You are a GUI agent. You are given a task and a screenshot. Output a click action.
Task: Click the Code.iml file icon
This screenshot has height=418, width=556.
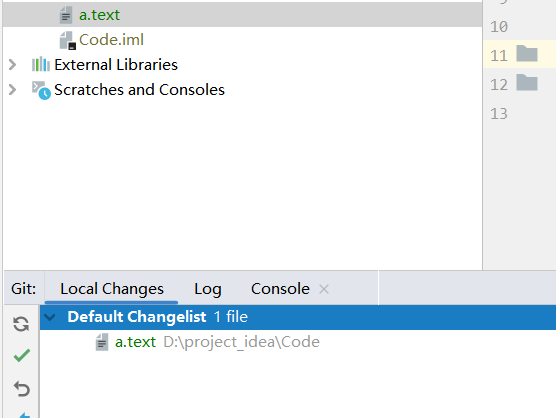tap(67, 40)
